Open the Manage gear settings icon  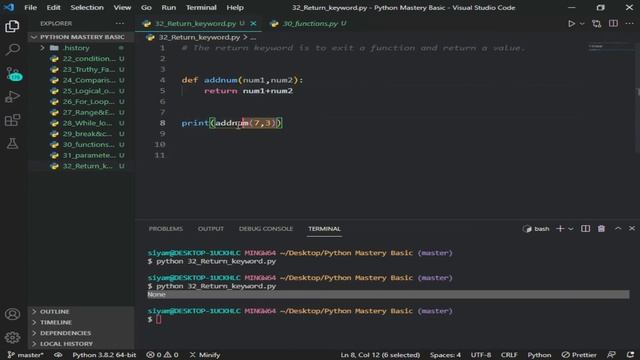click(x=12, y=338)
